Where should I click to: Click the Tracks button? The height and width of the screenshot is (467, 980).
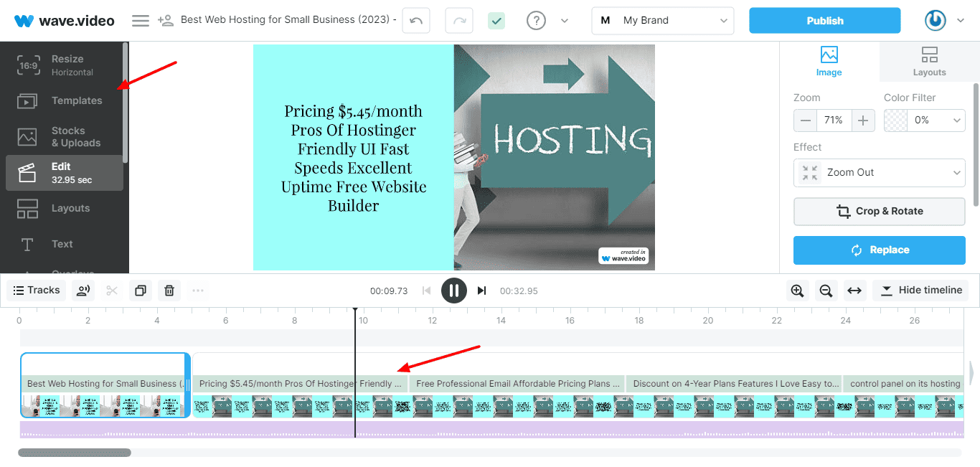[37, 291]
